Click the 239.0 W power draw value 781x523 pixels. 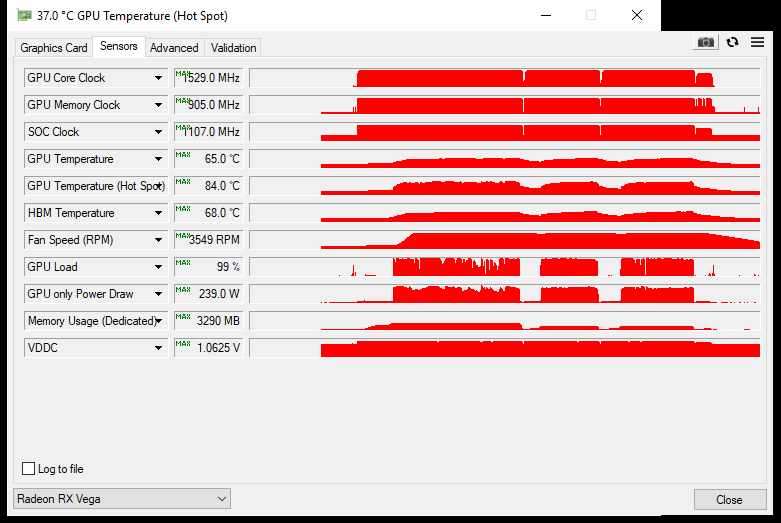pos(209,294)
